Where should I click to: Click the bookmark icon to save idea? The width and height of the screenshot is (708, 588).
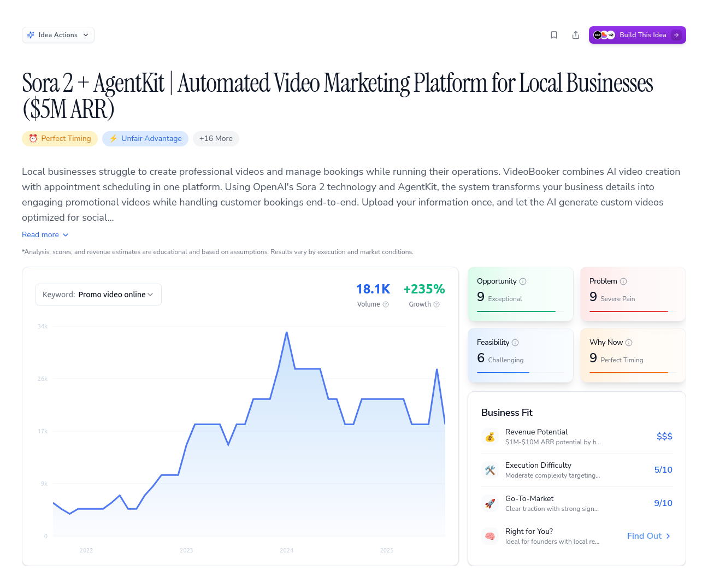coord(554,35)
